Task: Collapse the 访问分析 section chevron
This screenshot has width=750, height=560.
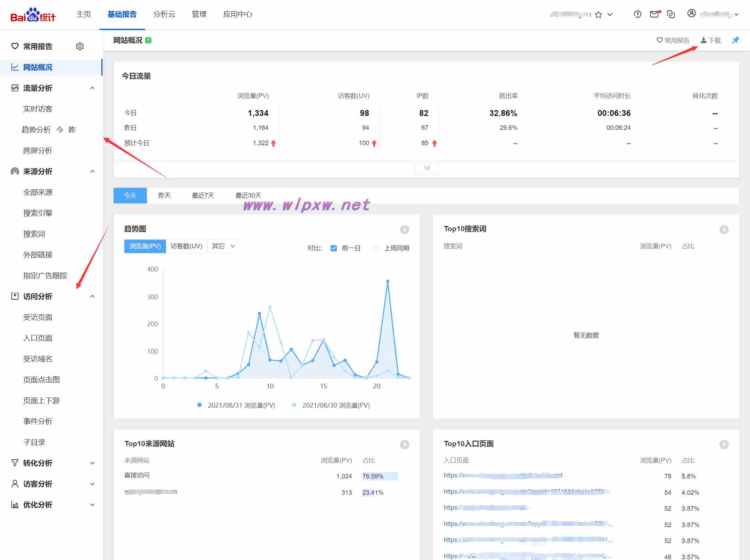Action: click(92, 296)
